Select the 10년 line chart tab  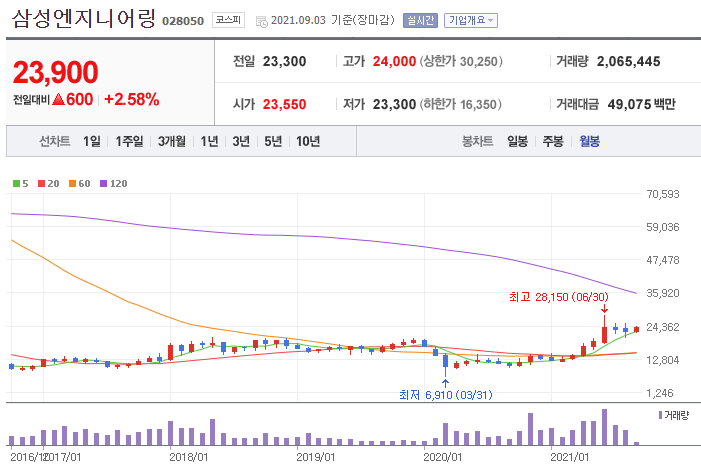(x=308, y=141)
